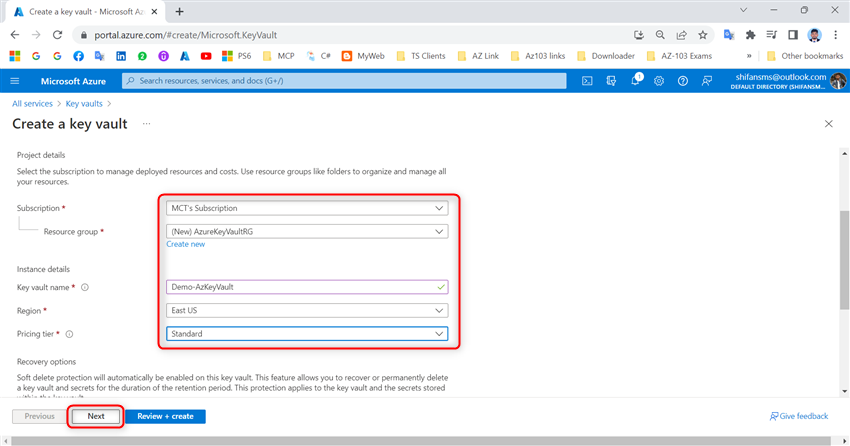Open Azure portal settings gear

(659, 81)
